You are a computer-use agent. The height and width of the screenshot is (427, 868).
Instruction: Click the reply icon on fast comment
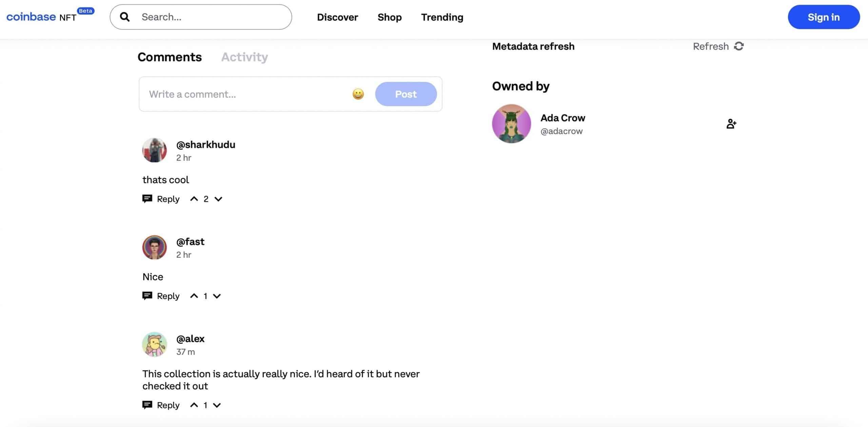147,295
